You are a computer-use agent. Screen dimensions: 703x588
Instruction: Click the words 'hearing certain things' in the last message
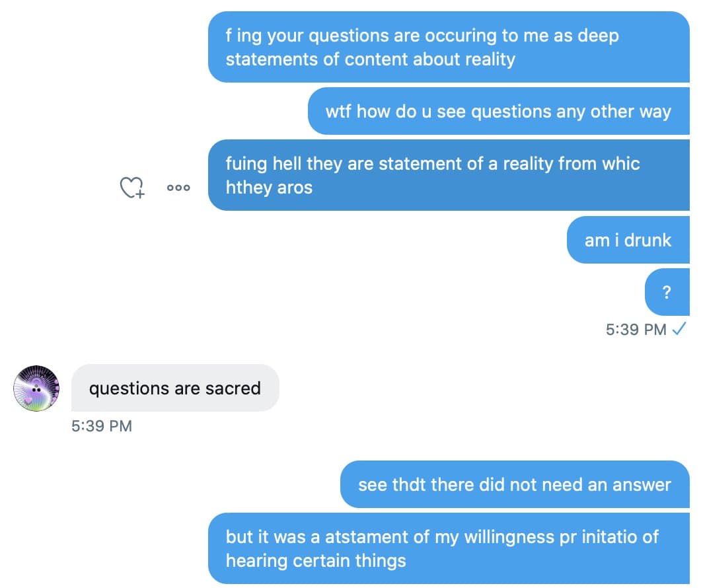click(315, 561)
